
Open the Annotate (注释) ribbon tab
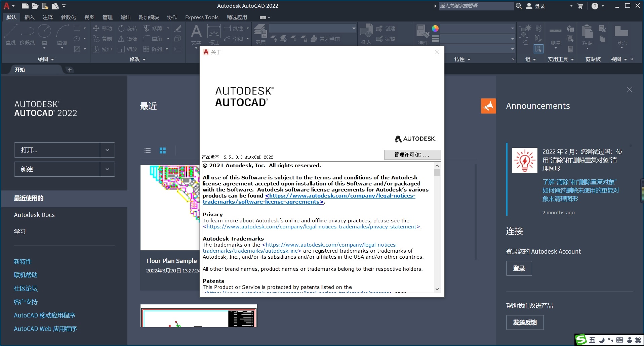[x=48, y=17]
